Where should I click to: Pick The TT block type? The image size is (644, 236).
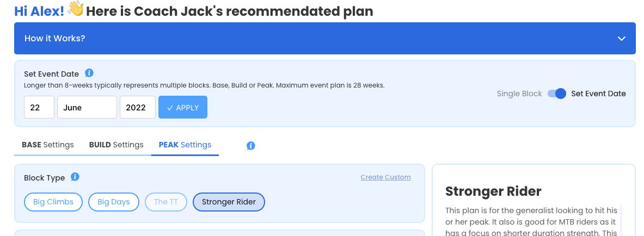pyautogui.click(x=167, y=202)
